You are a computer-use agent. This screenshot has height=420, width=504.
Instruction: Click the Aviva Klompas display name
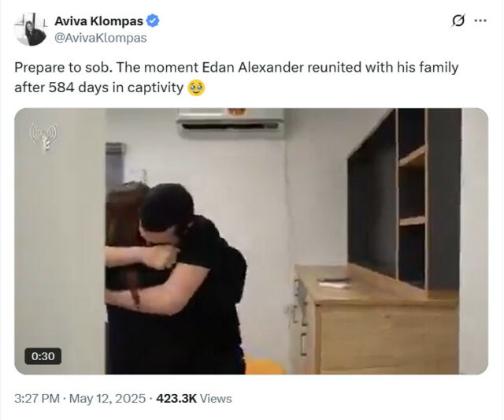(x=98, y=21)
